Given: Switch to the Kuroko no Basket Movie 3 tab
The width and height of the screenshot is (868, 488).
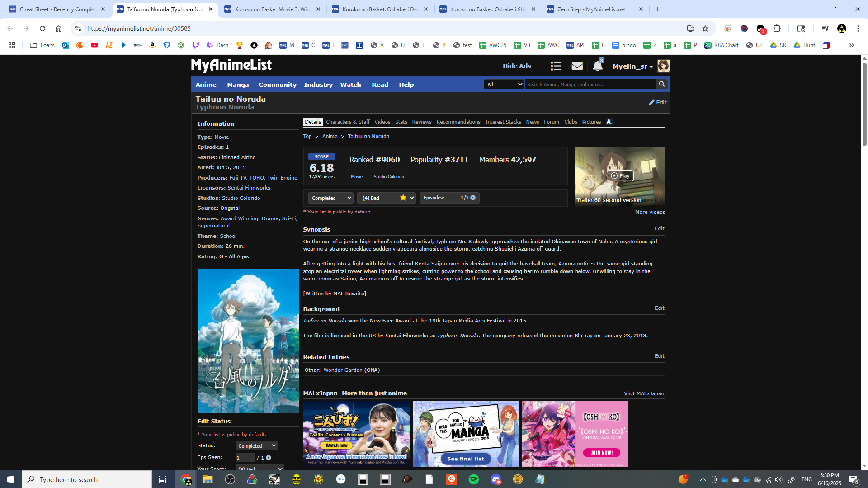Looking at the screenshot, I should [272, 9].
